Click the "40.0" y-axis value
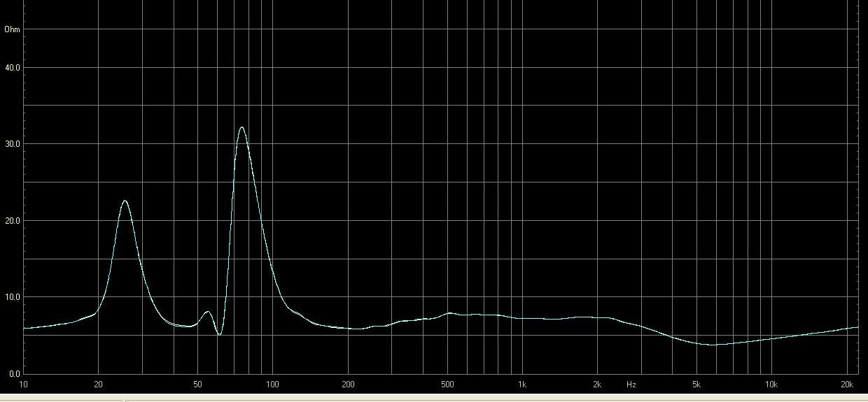868x402 pixels. (12, 68)
